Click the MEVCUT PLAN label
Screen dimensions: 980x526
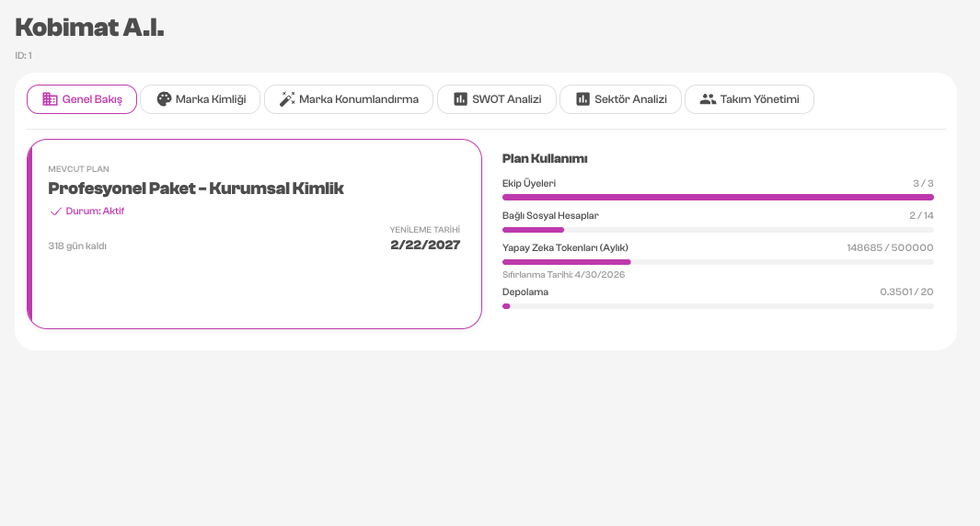pos(79,169)
